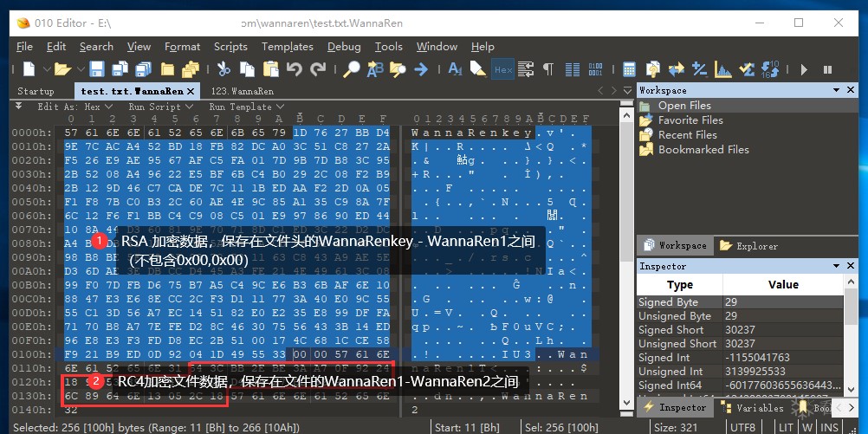
Task: Pause execution with the Pause icon
Action: click(x=827, y=69)
